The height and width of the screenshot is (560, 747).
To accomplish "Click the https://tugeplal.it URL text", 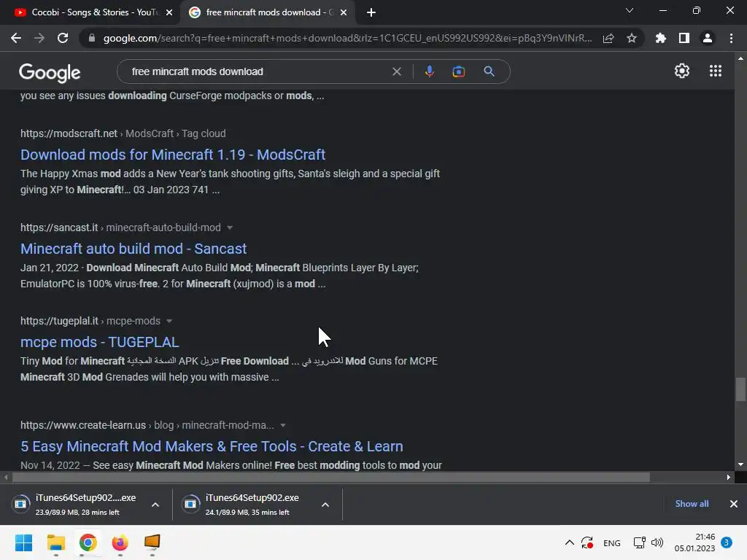I will (59, 321).
